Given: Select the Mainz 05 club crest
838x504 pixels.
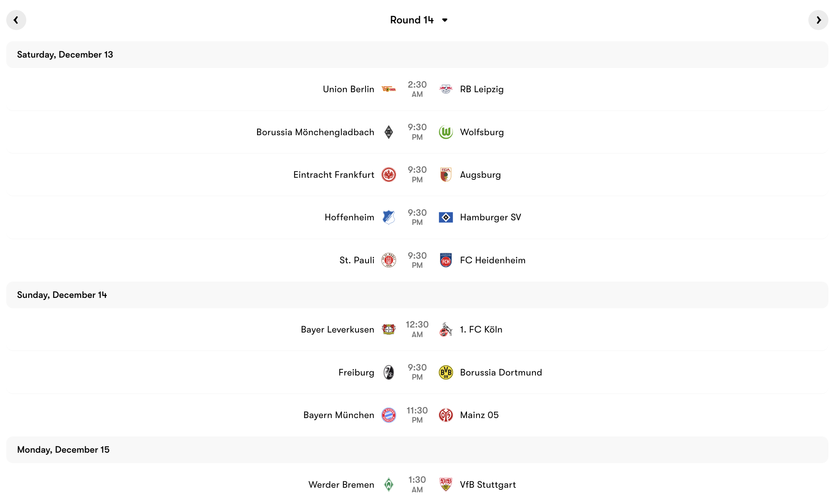Looking at the screenshot, I should pos(447,415).
